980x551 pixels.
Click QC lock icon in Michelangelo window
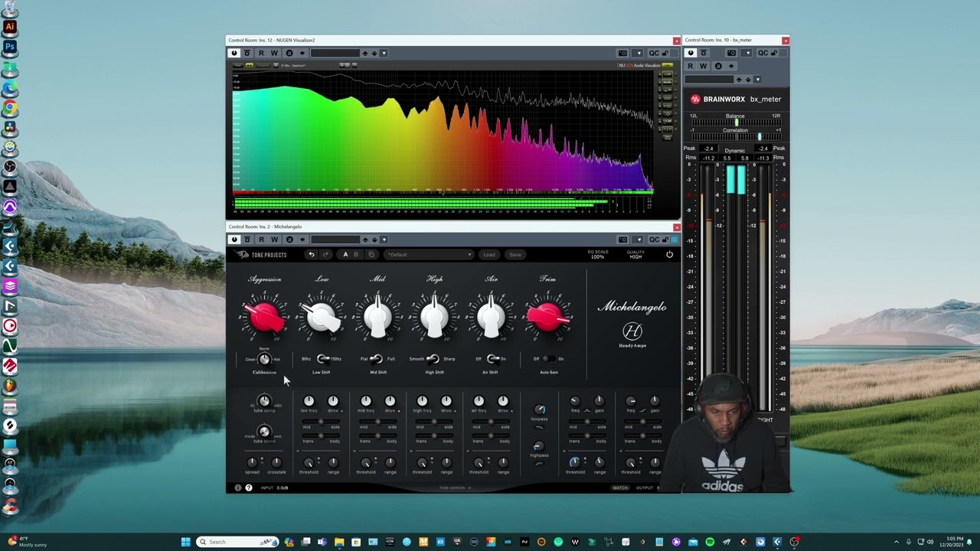[x=665, y=240]
